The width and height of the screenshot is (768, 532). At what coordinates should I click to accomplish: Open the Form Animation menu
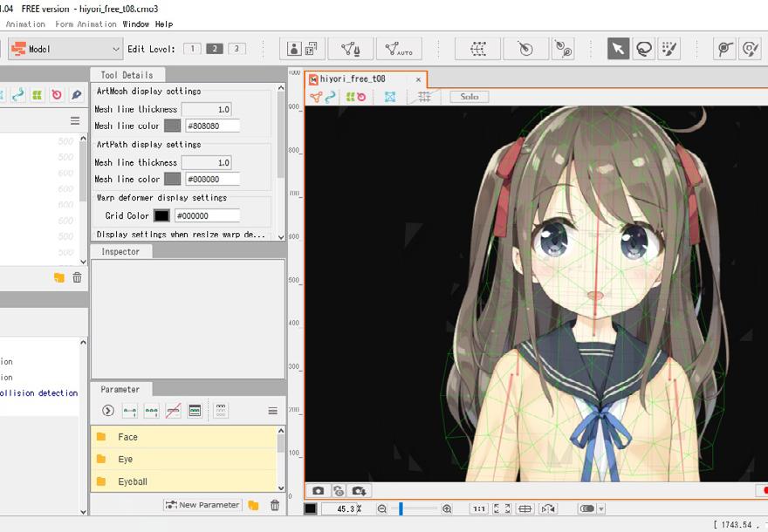pos(86,24)
